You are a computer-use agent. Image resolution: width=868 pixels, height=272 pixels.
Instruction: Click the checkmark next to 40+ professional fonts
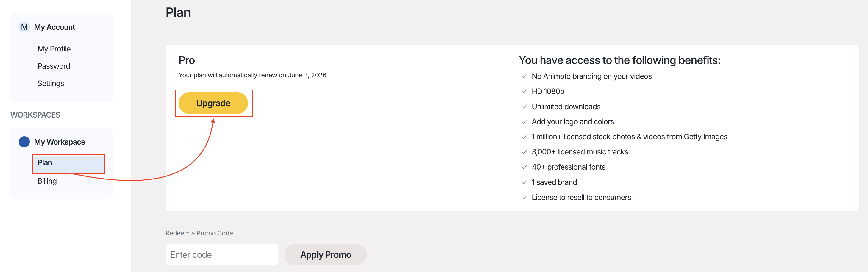[524, 167]
